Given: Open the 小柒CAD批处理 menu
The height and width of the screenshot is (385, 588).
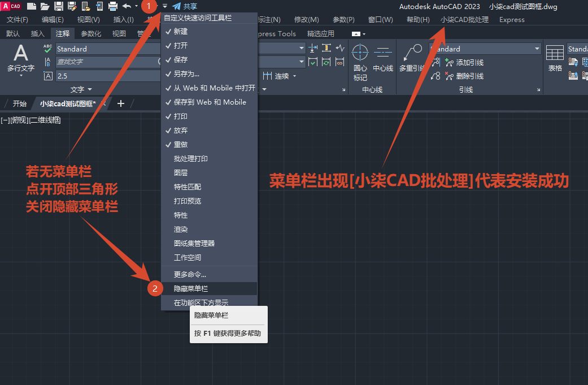Looking at the screenshot, I should (464, 20).
